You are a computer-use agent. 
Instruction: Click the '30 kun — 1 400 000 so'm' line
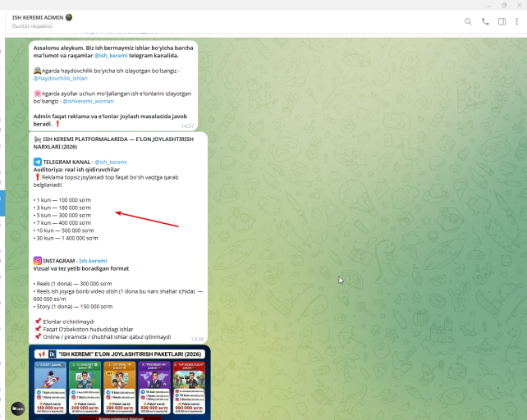[x=66, y=238]
